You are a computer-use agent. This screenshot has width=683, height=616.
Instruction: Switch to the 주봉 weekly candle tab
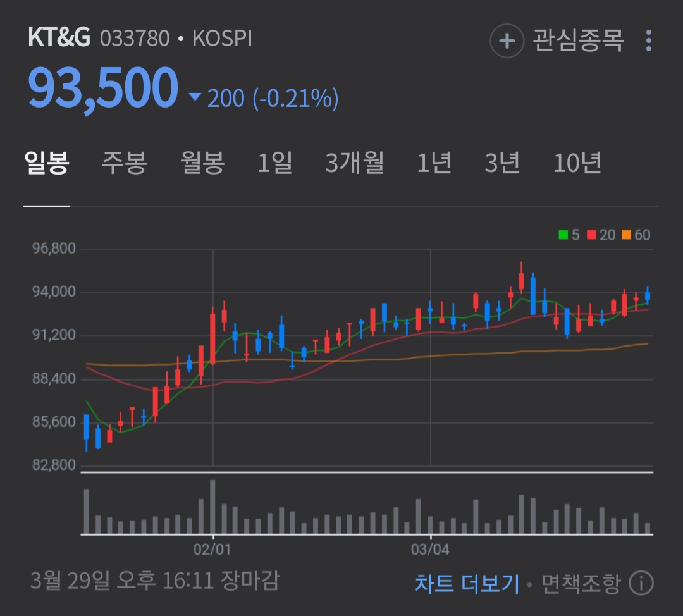pyautogui.click(x=124, y=163)
